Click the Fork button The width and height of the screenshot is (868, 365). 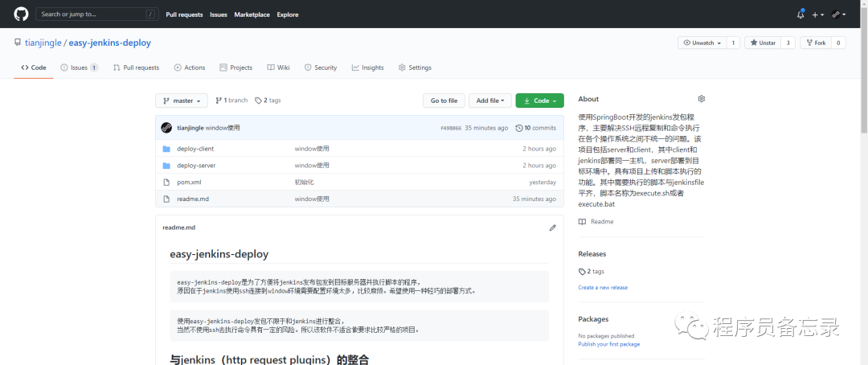(x=816, y=43)
